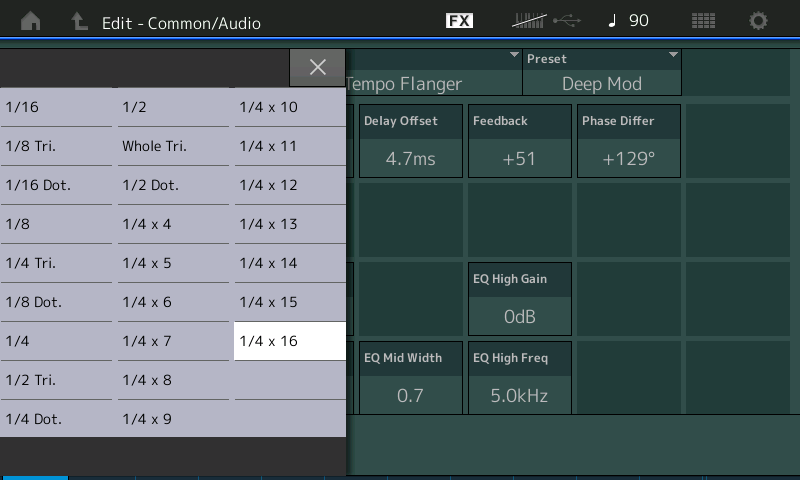800x480 pixels.
Task: Pick the 1/4 x 14 entry
Action: point(290,263)
